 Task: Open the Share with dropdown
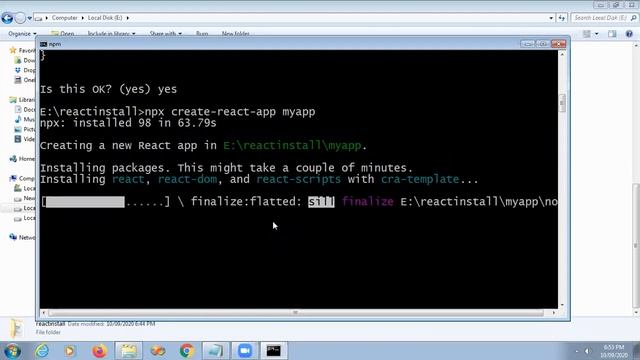166,33
